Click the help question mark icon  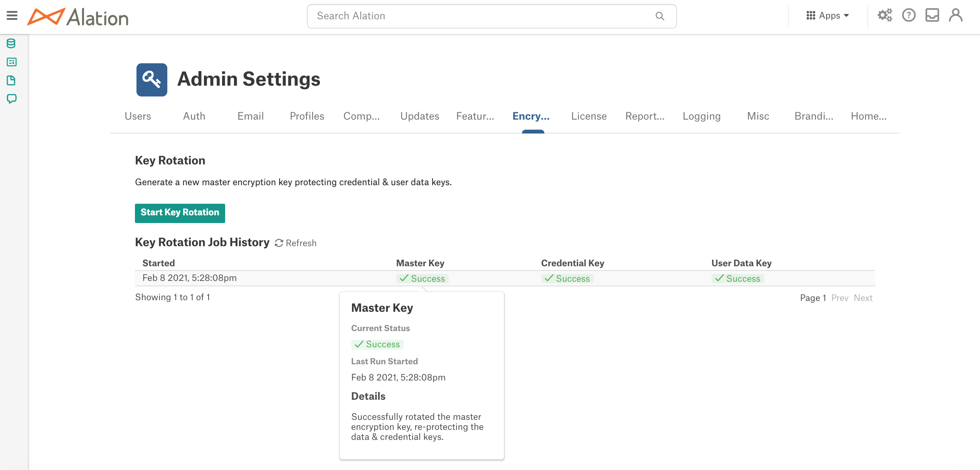[909, 16]
